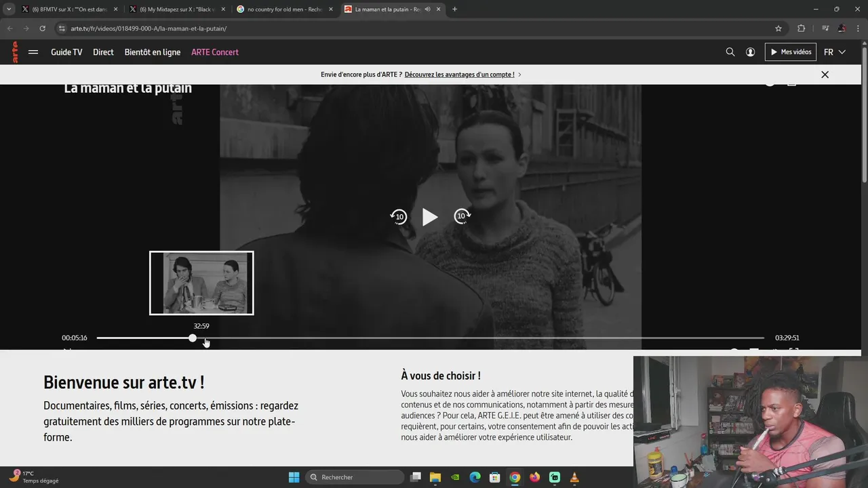The height and width of the screenshot is (488, 868).
Task: Open the weather widget showing 17°C
Action: [x=34, y=477]
